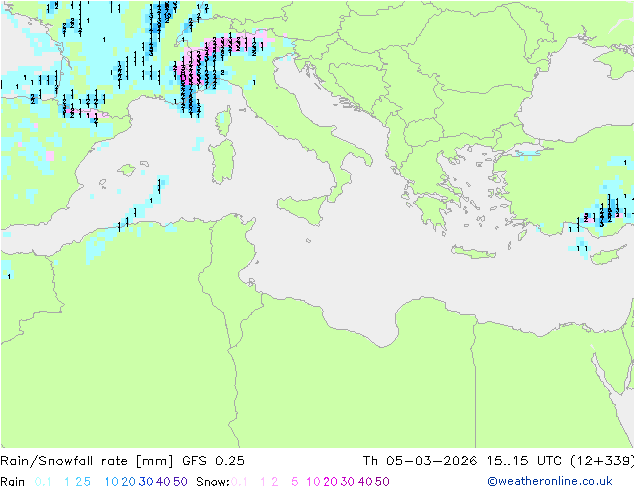Select the Rain legend 50 value
Viewport: 634px width, 490px height.
point(180,482)
